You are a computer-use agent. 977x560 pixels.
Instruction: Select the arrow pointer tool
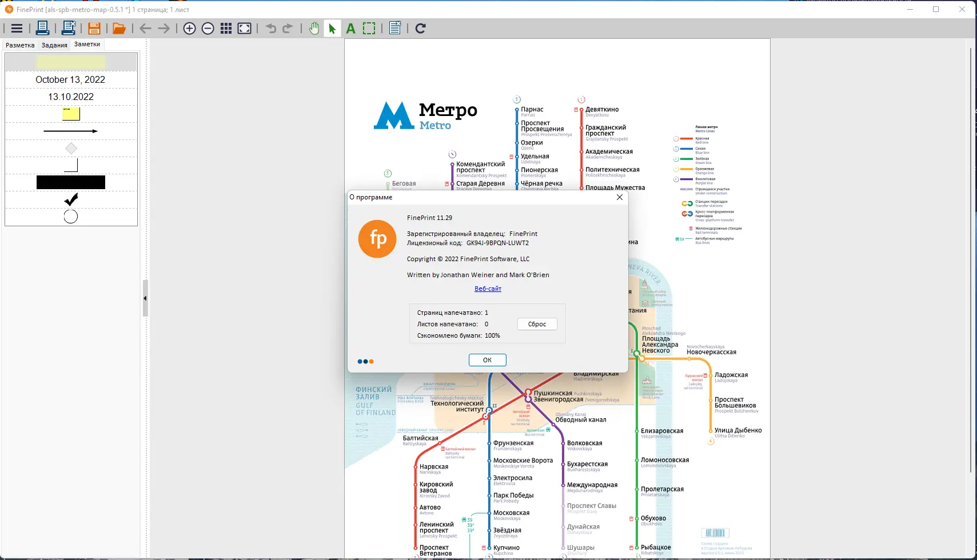332,29
